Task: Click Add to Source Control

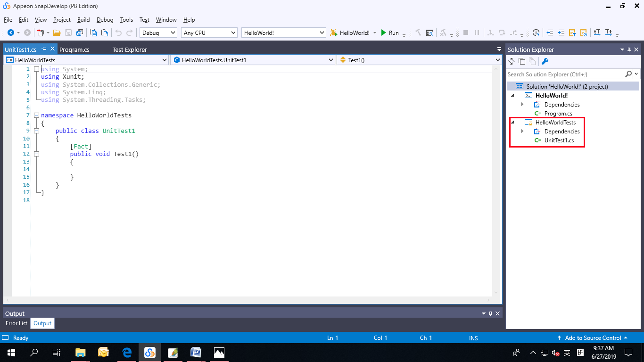Action: pos(593,338)
